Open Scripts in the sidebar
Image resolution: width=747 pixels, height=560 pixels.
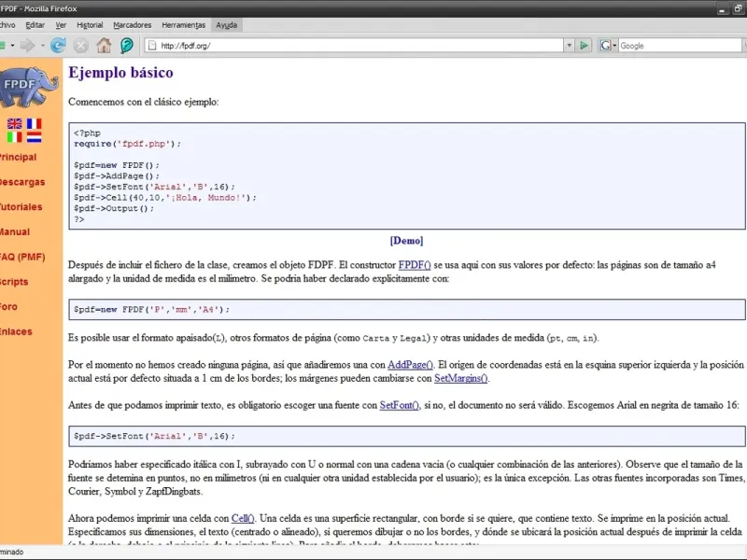pyautogui.click(x=14, y=282)
